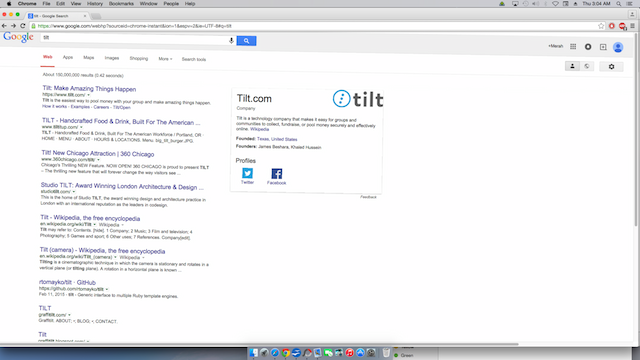
Task: Bookmark this page with the star icon
Action: point(601,26)
